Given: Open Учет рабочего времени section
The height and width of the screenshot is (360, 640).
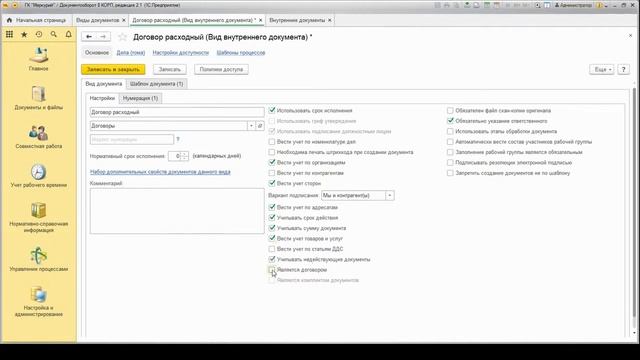Looking at the screenshot, I should point(38,176).
